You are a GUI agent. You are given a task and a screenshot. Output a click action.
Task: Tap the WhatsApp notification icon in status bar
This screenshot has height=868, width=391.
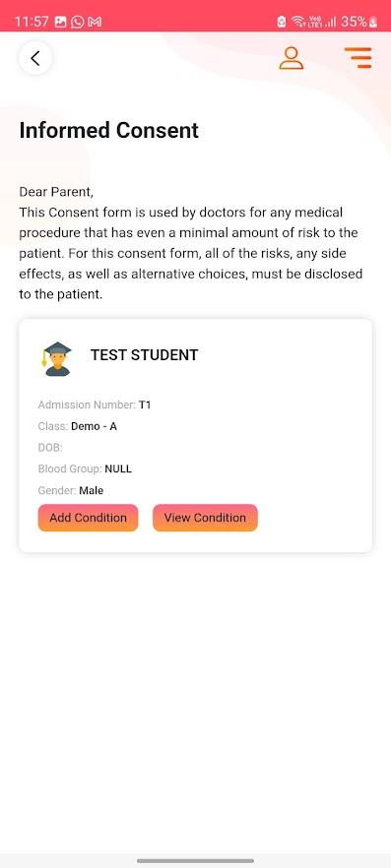click(x=78, y=22)
